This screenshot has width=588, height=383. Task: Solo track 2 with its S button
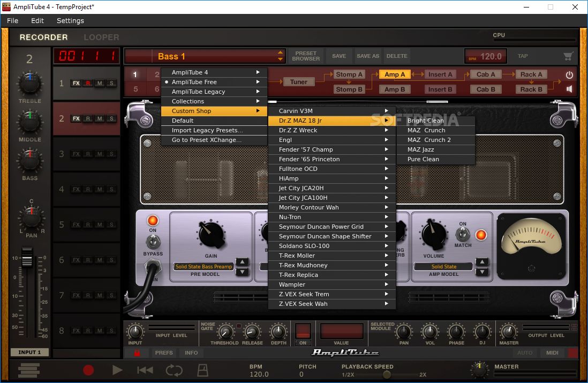tap(111, 118)
